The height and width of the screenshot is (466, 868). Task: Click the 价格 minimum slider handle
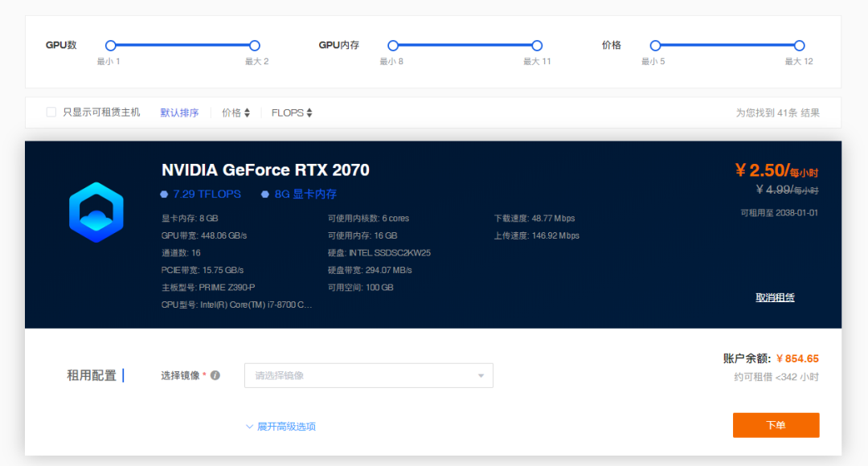pos(656,45)
